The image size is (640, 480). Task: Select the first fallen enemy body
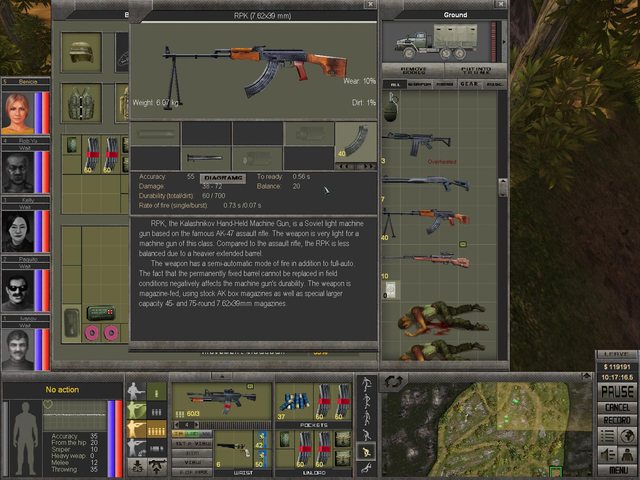pos(443,318)
